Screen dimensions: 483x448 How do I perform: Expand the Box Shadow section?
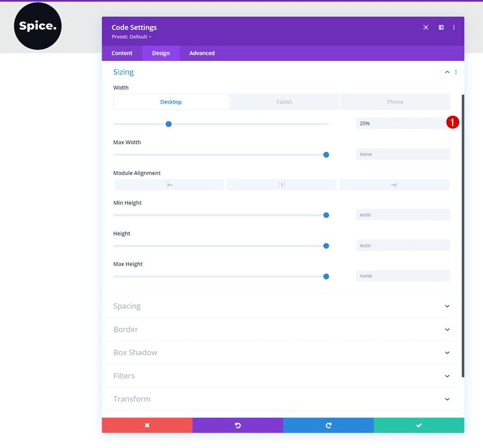447,353
